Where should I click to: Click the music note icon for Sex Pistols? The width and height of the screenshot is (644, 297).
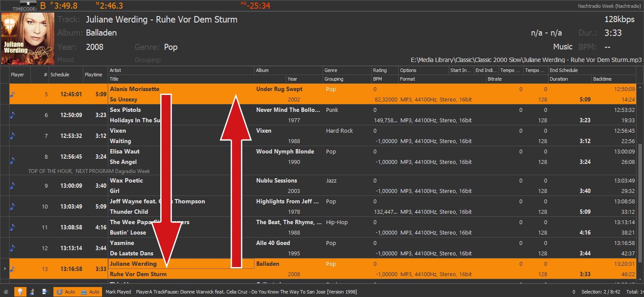12,115
